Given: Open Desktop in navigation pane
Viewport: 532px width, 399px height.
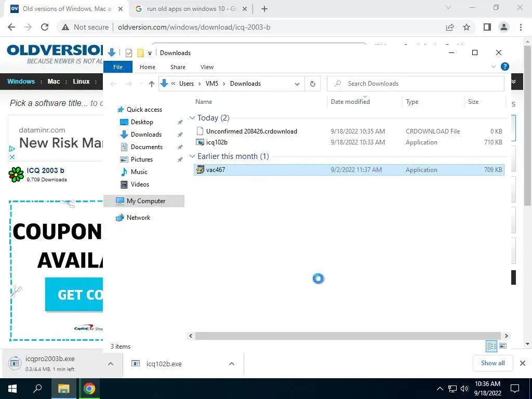Looking at the screenshot, I should [142, 122].
